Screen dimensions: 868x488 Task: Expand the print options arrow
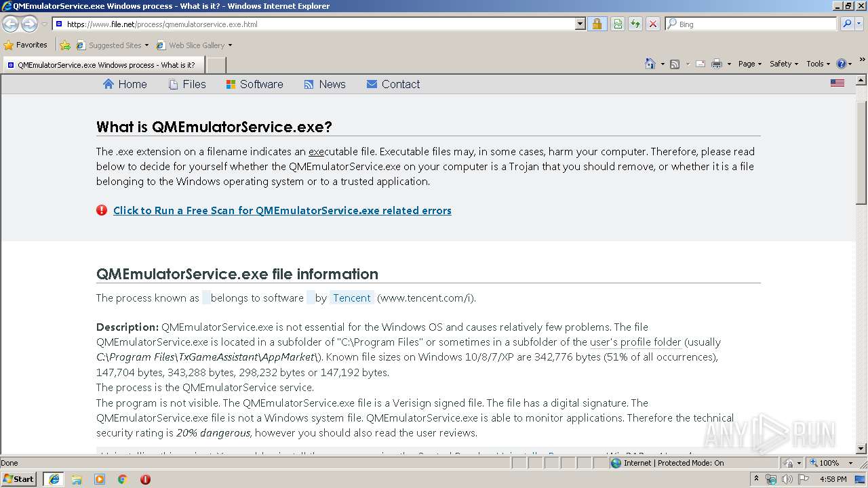(729, 64)
